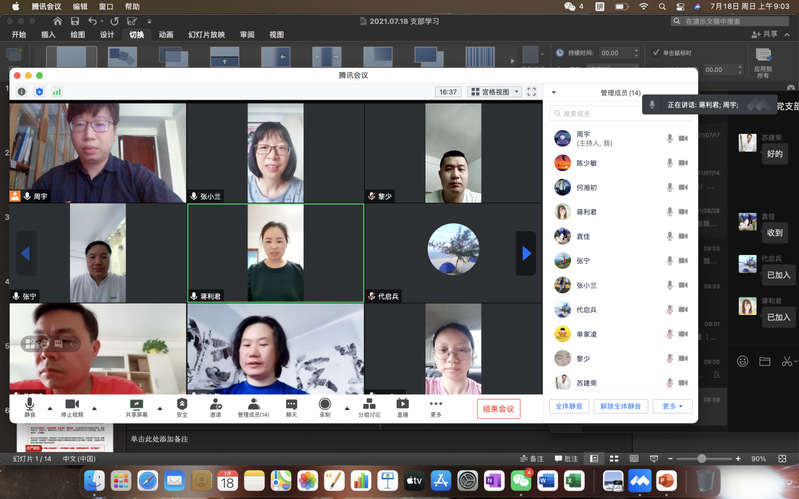
Task: Start 录制 recording
Action: (324, 404)
